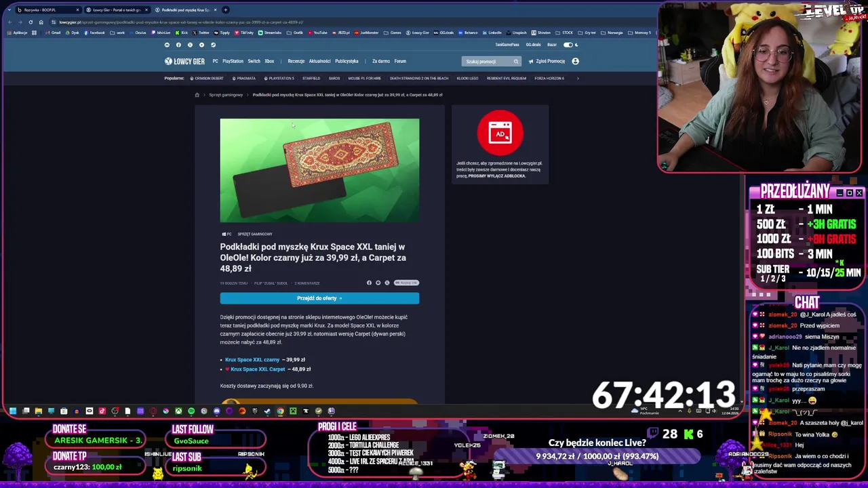Open the Za darmo menu item
The image size is (868, 488).
tap(381, 61)
